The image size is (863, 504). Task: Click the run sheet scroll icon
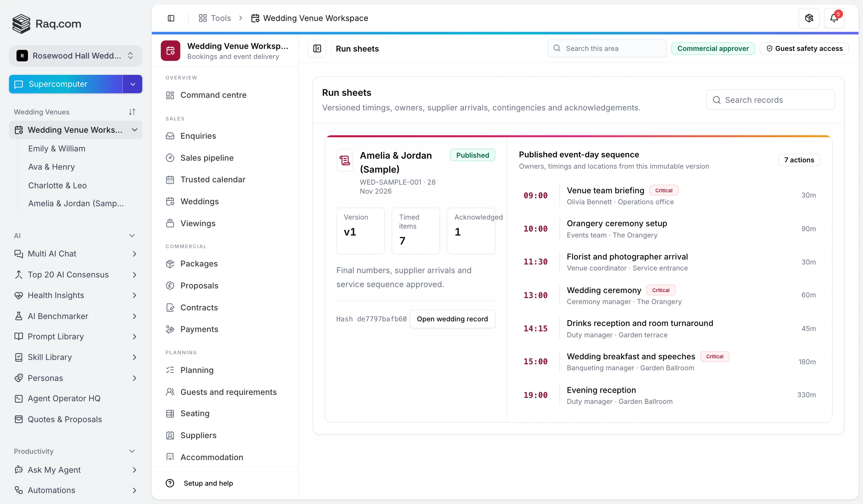coord(345,160)
